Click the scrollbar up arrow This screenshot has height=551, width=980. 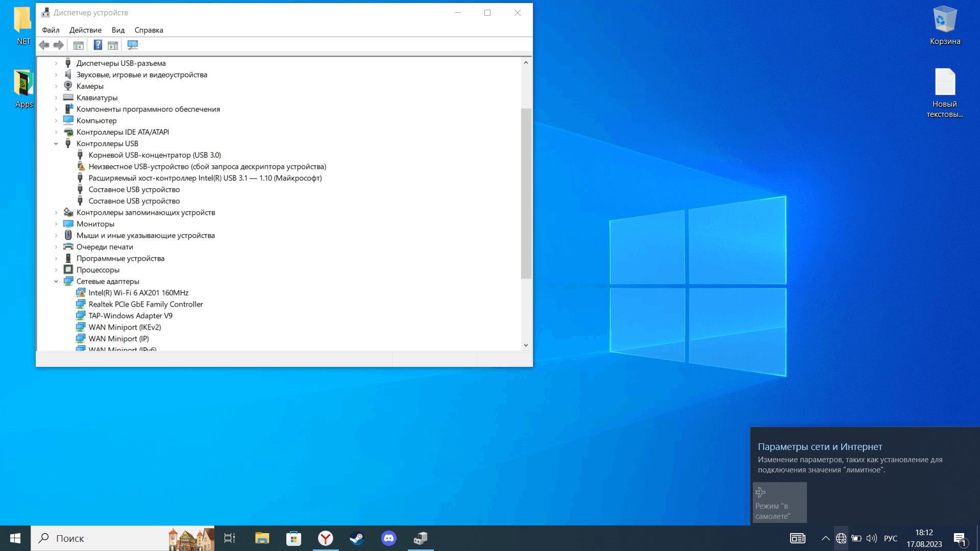click(526, 62)
